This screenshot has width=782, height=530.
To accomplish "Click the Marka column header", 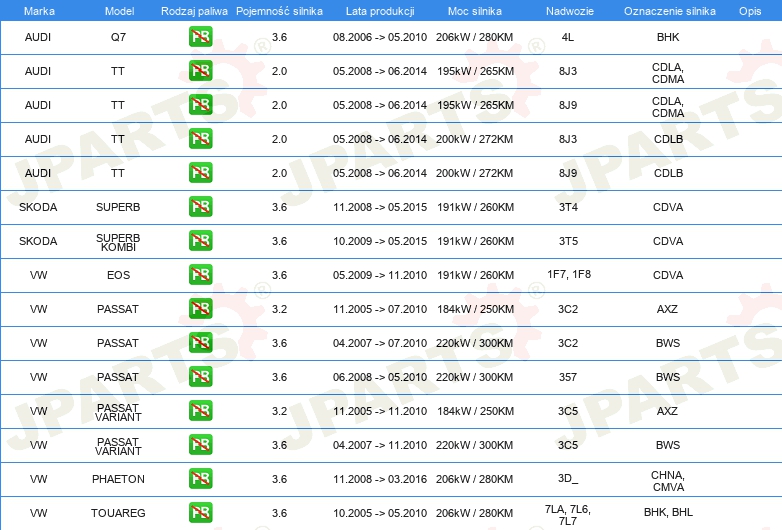I will (39, 11).
